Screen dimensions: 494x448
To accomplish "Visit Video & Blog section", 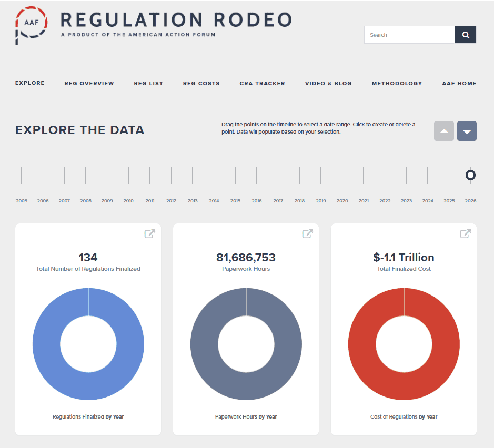I will [x=328, y=84].
